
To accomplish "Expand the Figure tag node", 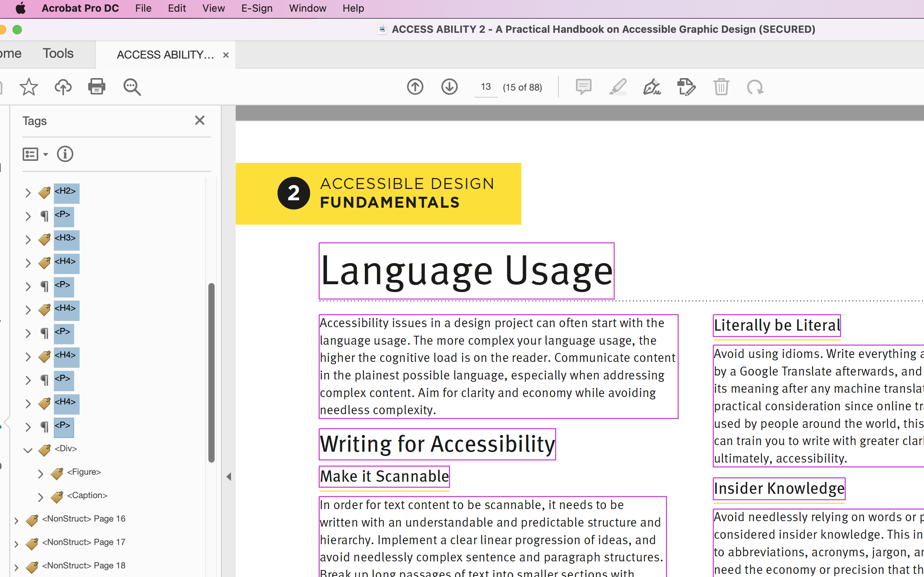I will click(40, 474).
